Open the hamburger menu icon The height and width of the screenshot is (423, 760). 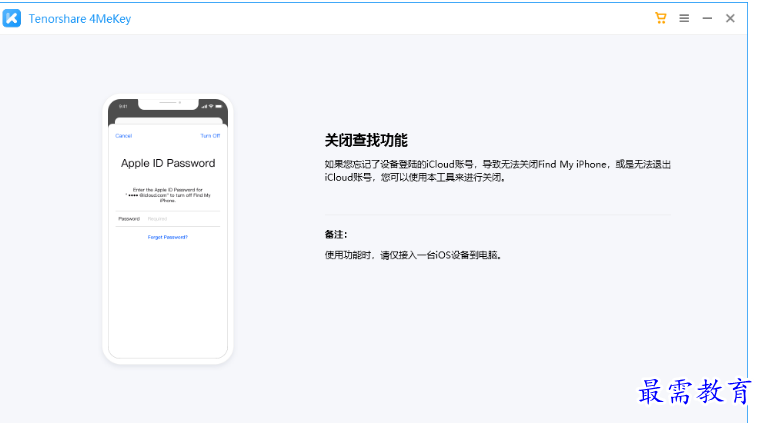(684, 18)
